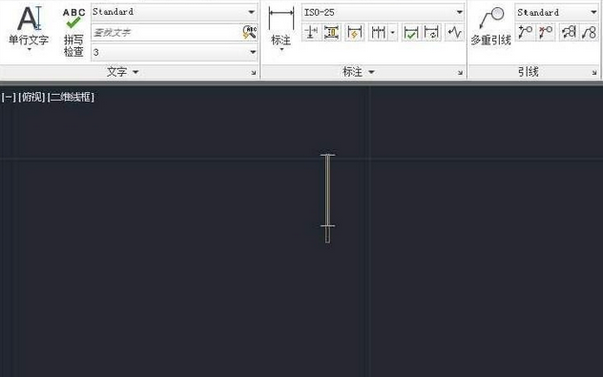Open the text style Standard dropdown
Image resolution: width=603 pixels, height=377 pixels.
click(174, 12)
